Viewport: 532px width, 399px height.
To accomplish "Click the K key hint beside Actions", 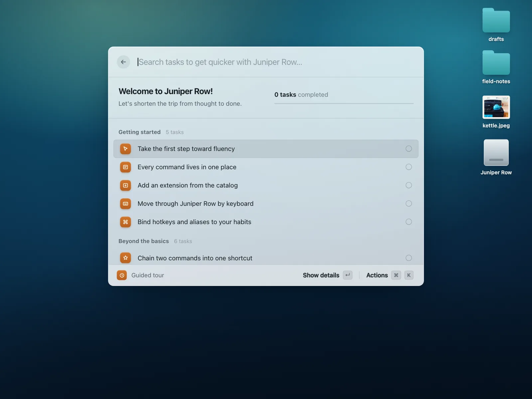I will [x=409, y=275].
